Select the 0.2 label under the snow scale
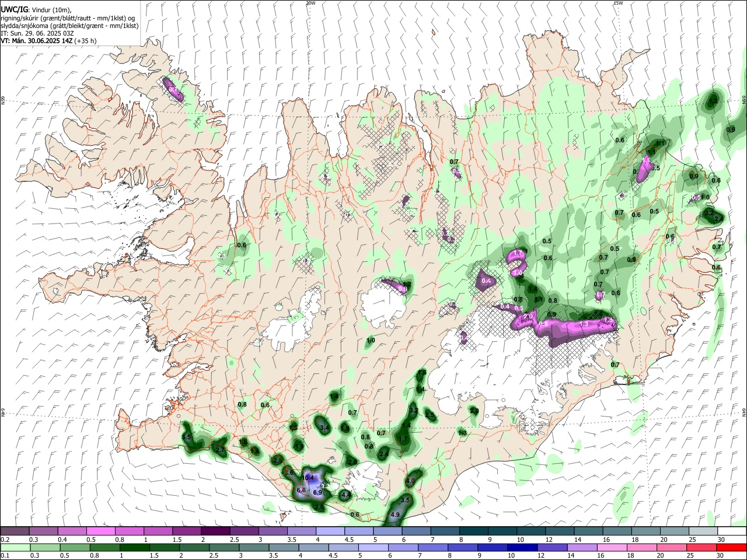 (5, 540)
